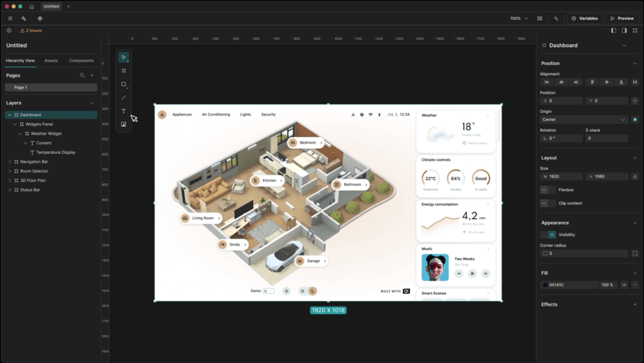Open the 100% zoom dropdown
Image resolution: width=644 pixels, height=363 pixels.
tap(519, 19)
